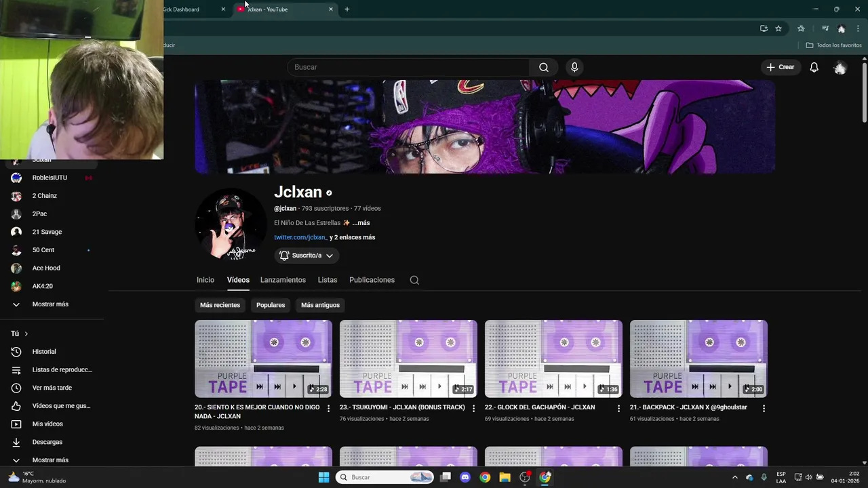
Task: Open Listas de reproducción in sidebar
Action: point(52,369)
